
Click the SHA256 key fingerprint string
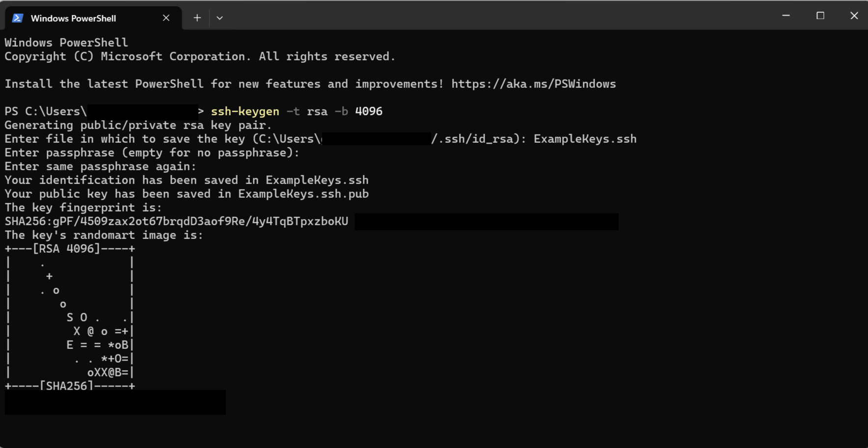(x=176, y=221)
